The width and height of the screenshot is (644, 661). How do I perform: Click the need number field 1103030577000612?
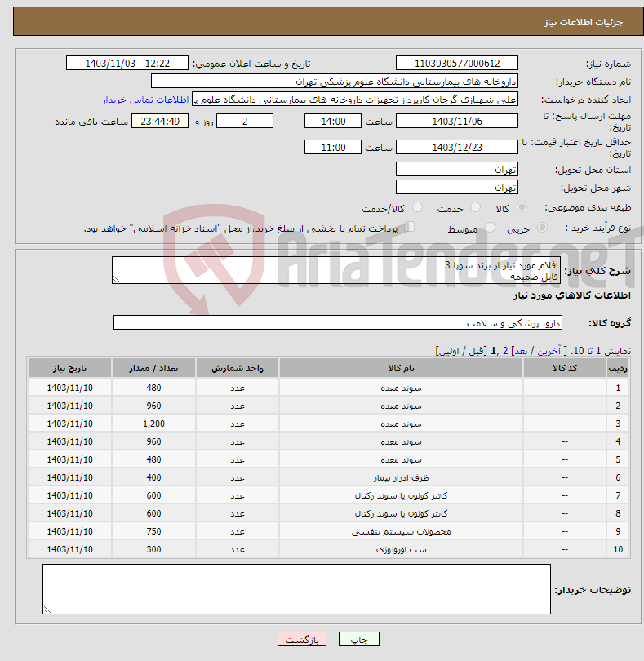(x=457, y=63)
